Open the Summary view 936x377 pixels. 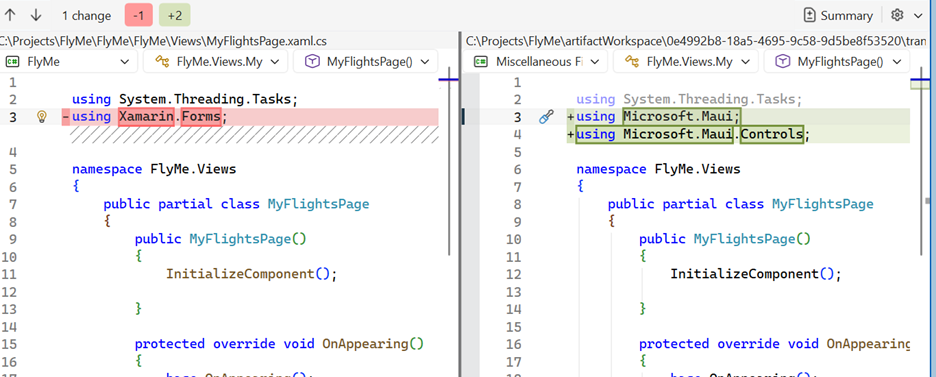tap(838, 16)
